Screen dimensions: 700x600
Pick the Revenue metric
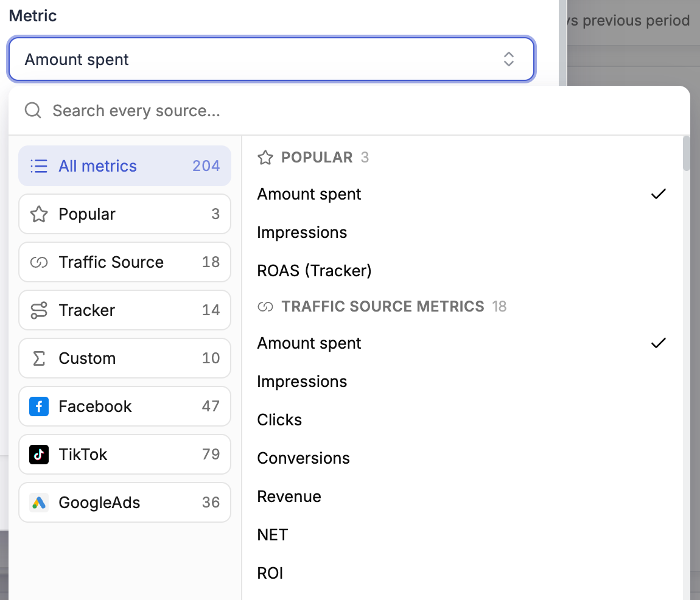click(462, 497)
